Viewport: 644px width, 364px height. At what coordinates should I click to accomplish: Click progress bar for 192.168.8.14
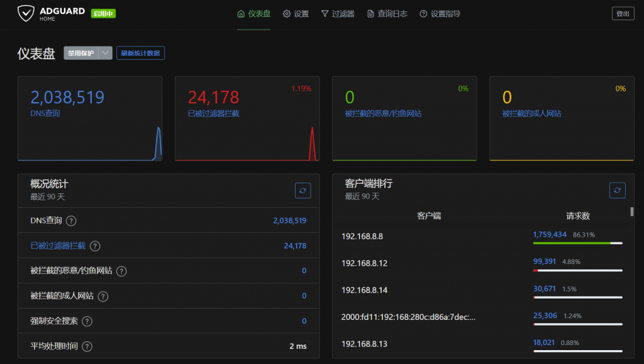click(578, 297)
